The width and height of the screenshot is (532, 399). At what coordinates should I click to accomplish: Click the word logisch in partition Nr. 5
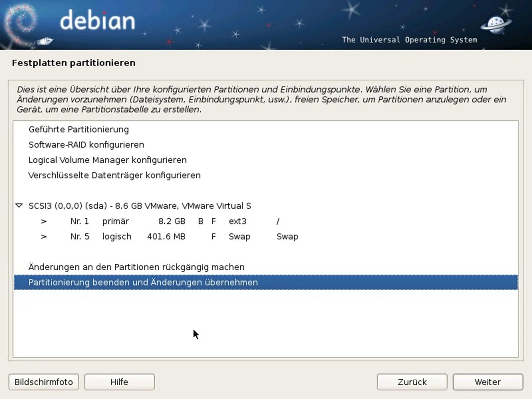tap(117, 236)
